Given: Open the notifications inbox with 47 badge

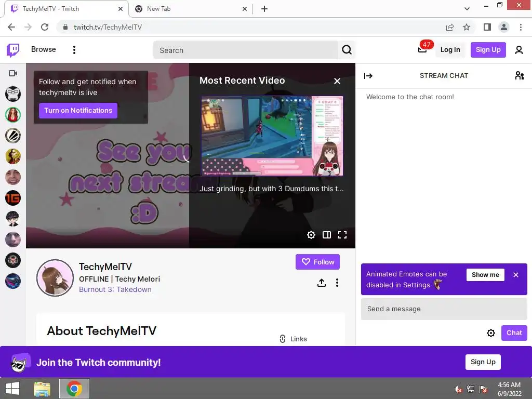Looking at the screenshot, I should pyautogui.click(x=422, y=49).
